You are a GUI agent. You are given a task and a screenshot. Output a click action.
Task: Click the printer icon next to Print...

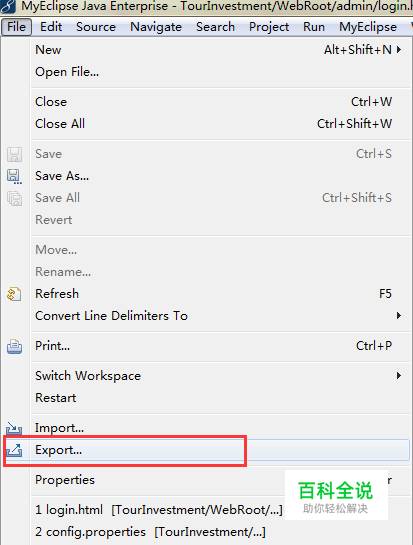click(x=14, y=346)
